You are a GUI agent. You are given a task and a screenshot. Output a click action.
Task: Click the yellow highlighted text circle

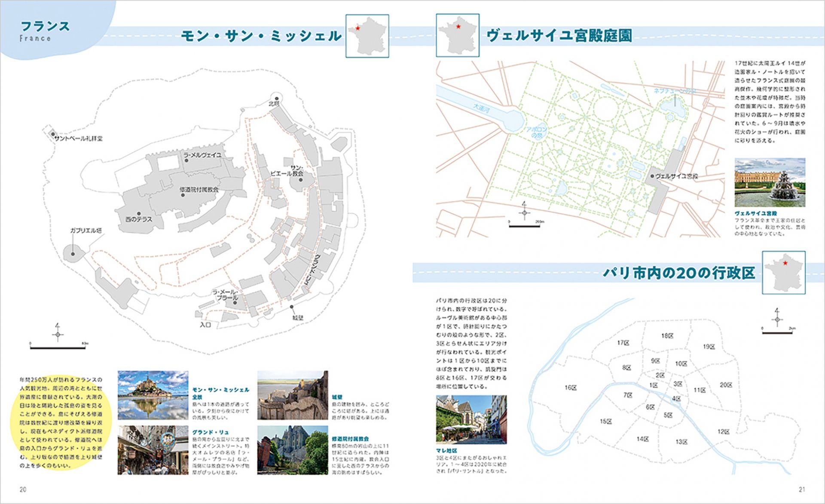pos(61,422)
